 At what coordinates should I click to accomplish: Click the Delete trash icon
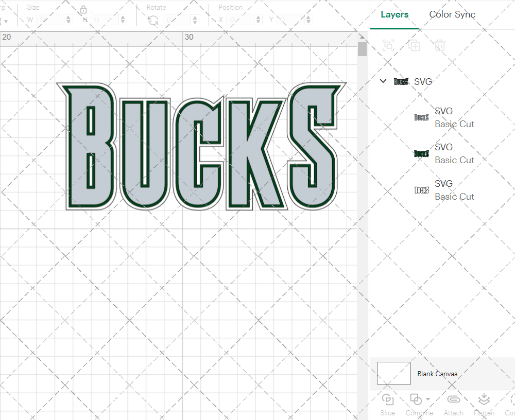pos(440,45)
